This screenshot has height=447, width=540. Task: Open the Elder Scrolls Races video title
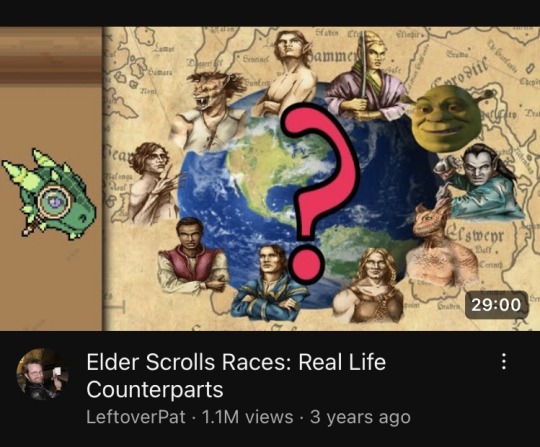[236, 375]
